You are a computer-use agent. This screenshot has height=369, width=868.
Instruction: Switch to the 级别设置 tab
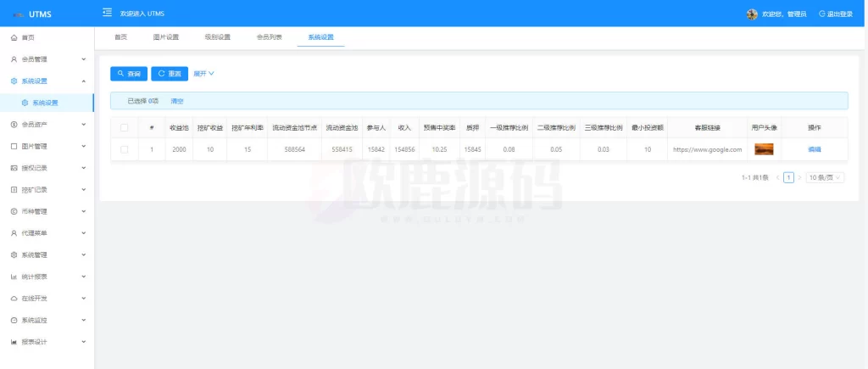218,37
